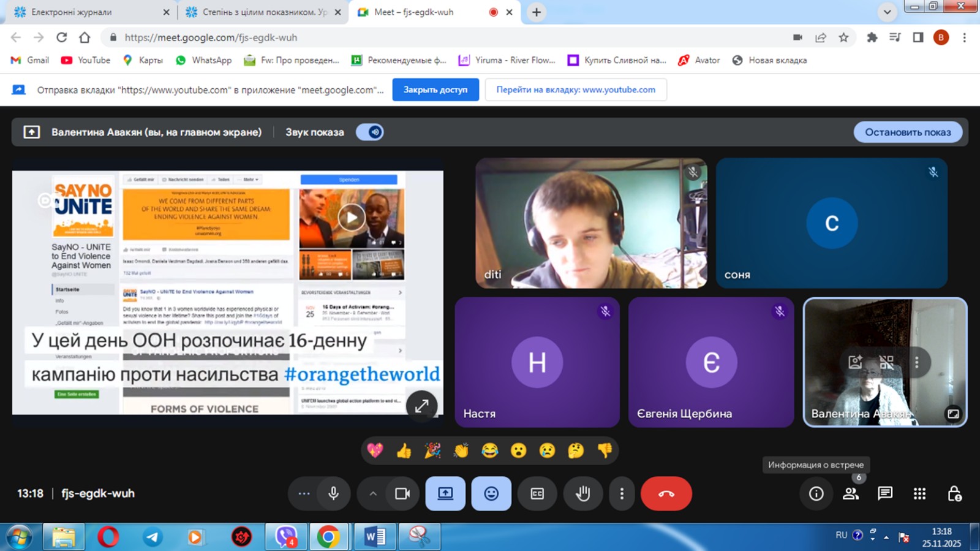
Task: Click the Закрыть доступ button
Action: (435, 89)
